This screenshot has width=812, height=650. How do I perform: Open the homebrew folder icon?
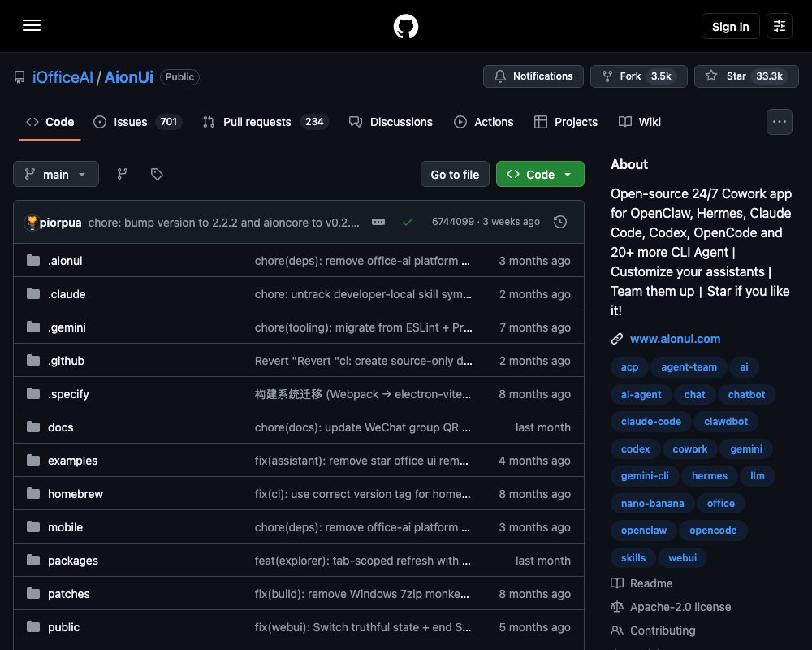click(x=33, y=493)
